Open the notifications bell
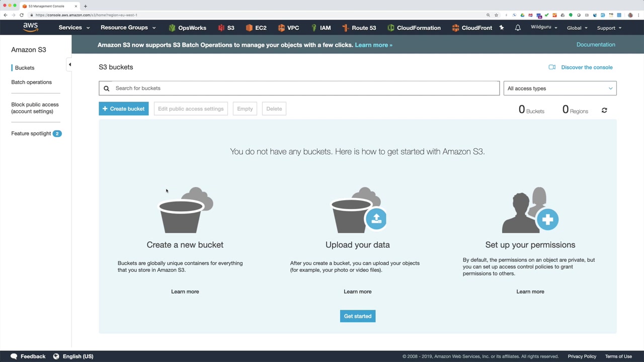 tap(518, 28)
